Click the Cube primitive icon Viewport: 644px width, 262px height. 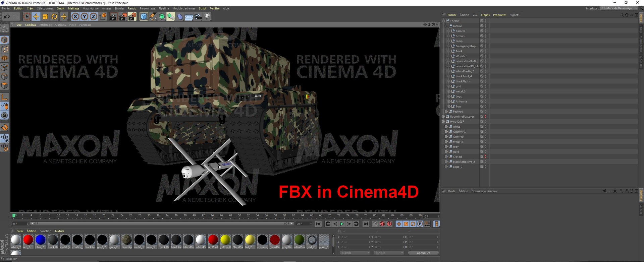point(144,16)
